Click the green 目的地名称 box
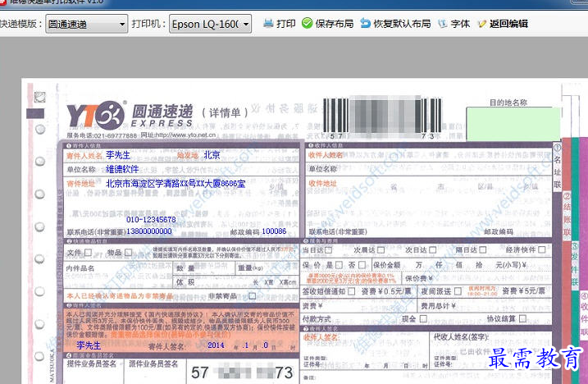The width and height of the screenshot is (588, 384). click(x=513, y=124)
